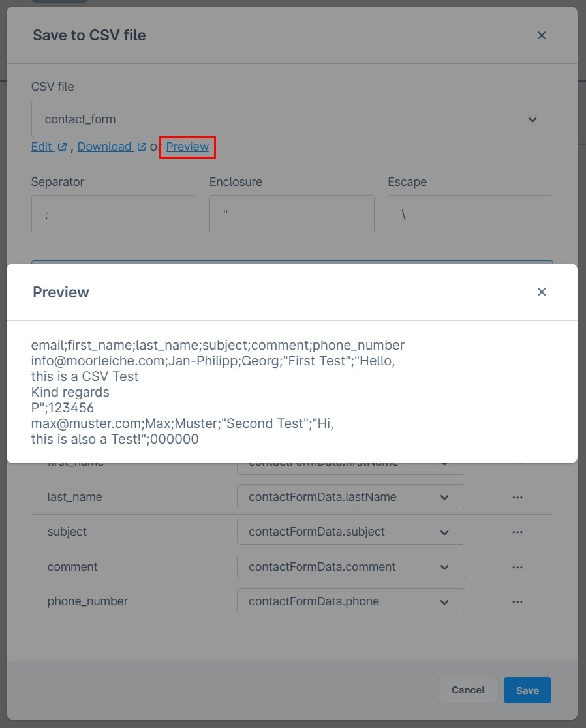The width and height of the screenshot is (586, 728).
Task: Open the more options for comment row
Action: [x=517, y=567]
